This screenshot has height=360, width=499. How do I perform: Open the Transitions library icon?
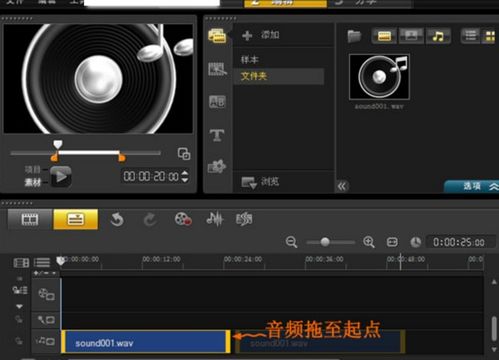click(217, 69)
